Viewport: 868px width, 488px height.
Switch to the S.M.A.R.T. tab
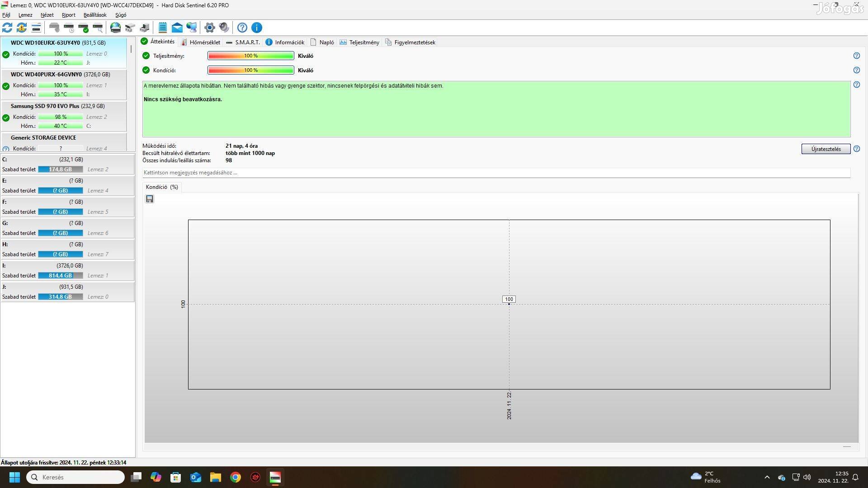(243, 42)
